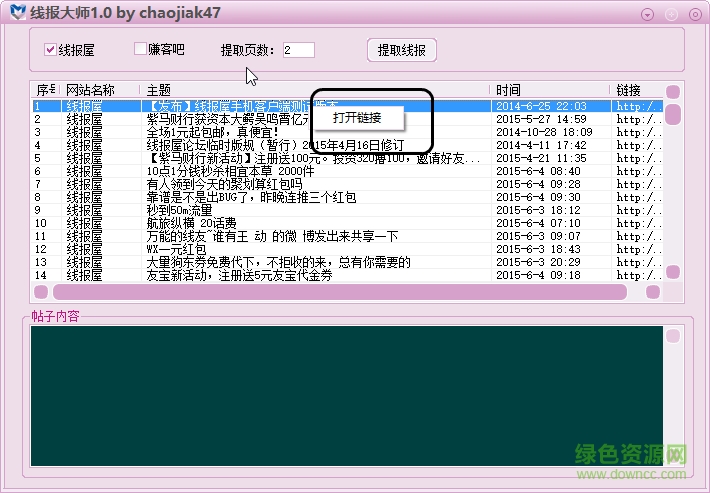Viewport: 710px width, 493px height.
Task: Select row 大量狗东券免费代下
Action: [x=347, y=262]
